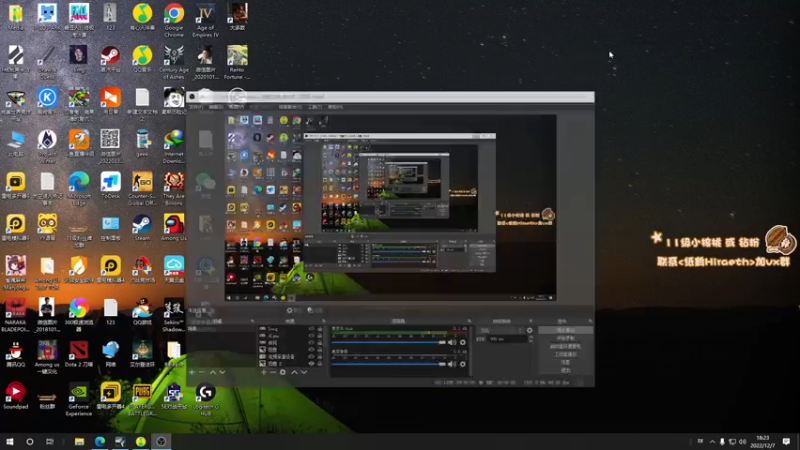
Task: Open transition properties gear next to transition dropdown
Action: tap(530, 331)
